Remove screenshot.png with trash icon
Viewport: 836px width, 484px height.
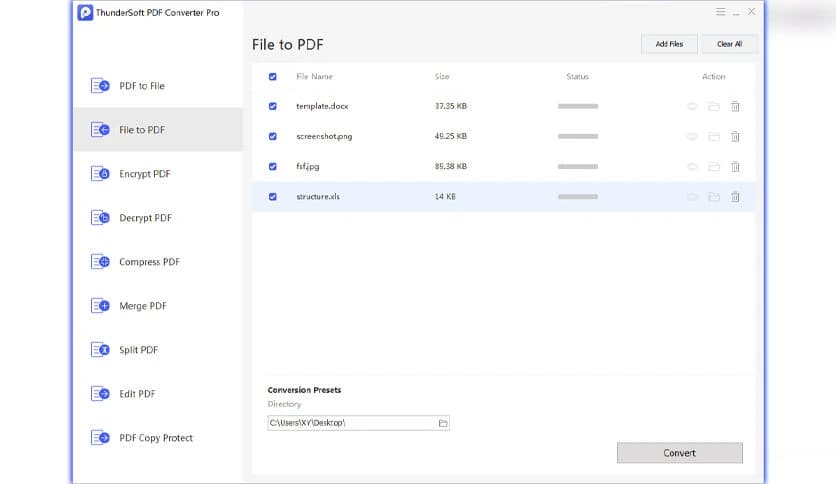(x=735, y=136)
